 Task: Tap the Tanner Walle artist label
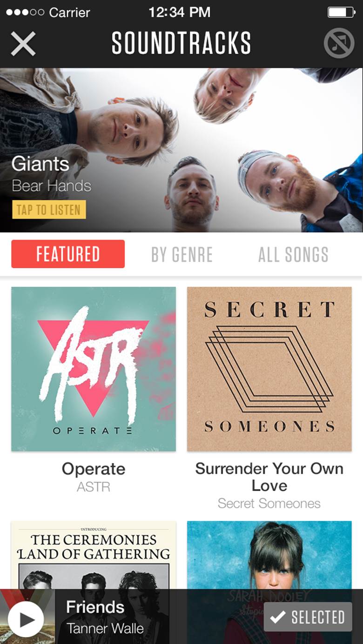coord(105,628)
